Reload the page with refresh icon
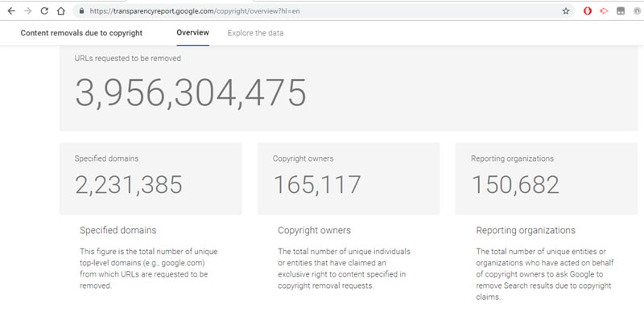 (x=44, y=11)
